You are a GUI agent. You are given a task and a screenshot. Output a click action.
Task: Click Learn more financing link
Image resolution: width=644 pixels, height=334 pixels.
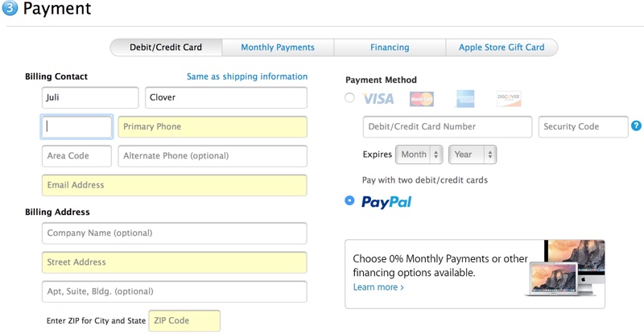[x=378, y=287]
